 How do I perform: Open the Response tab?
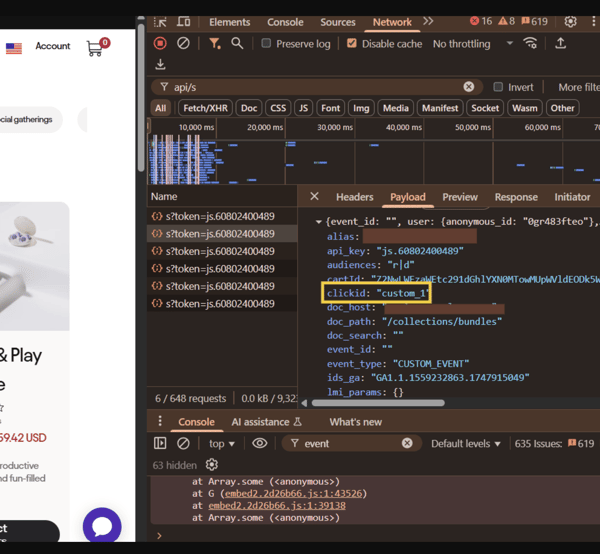pyautogui.click(x=516, y=197)
